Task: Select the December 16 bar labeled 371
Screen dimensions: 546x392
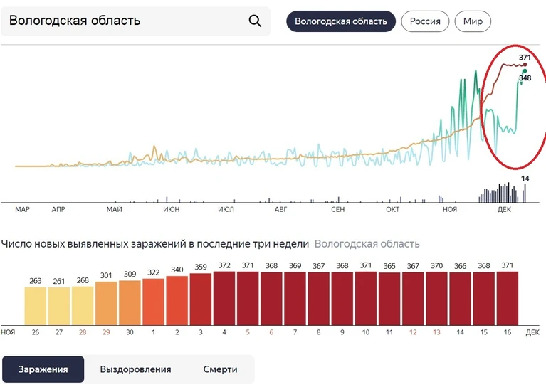Action: click(x=508, y=298)
